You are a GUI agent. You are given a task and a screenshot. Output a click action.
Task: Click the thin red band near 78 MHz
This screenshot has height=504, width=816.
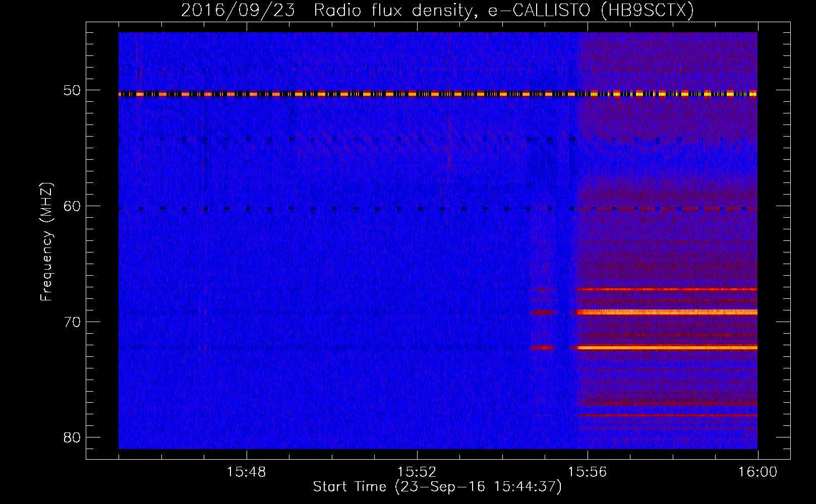click(667, 415)
